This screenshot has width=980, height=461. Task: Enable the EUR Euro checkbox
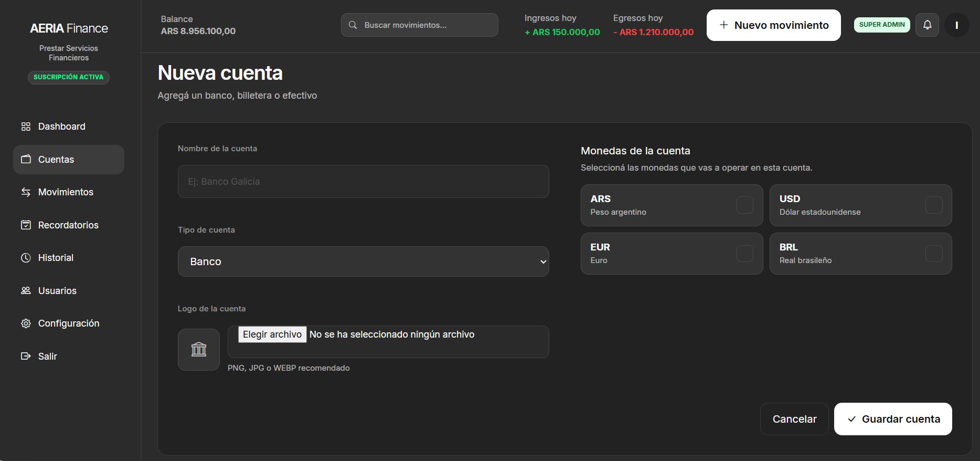click(x=744, y=253)
